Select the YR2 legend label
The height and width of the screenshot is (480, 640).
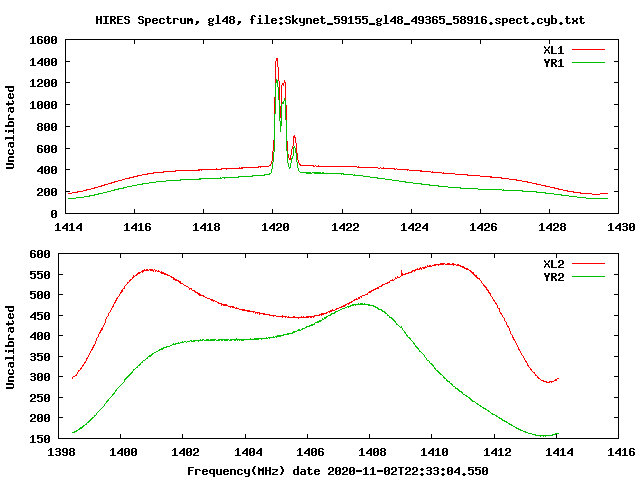[x=553, y=277]
